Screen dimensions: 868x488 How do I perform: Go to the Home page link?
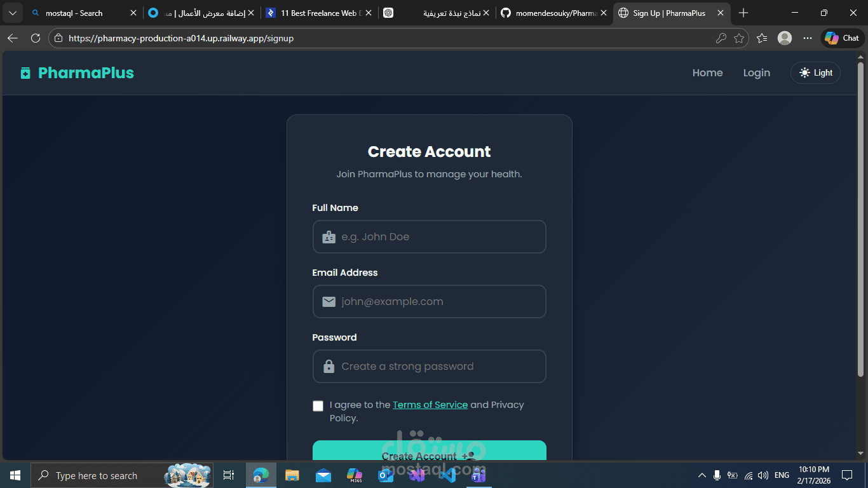(707, 73)
